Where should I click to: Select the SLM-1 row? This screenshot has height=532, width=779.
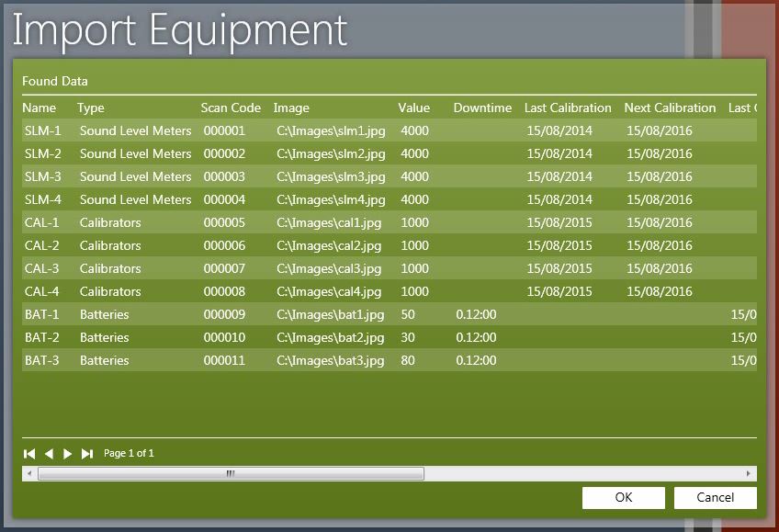tap(43, 131)
